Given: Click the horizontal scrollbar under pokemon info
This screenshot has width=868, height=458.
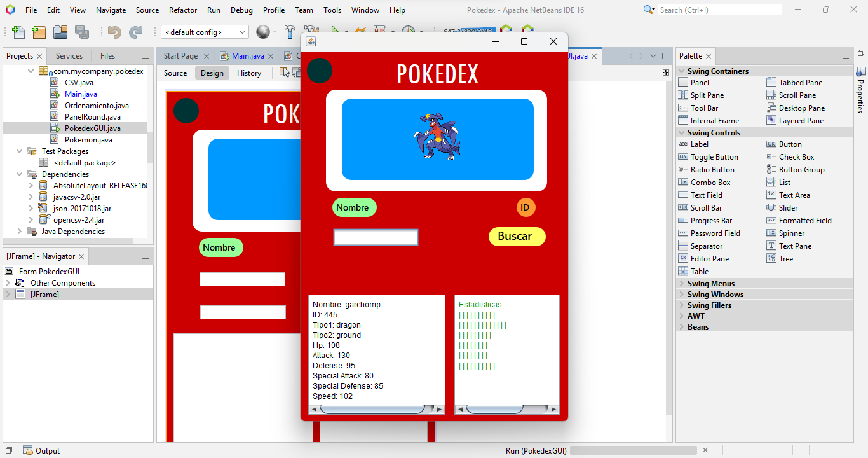Looking at the screenshot, I should point(377,409).
